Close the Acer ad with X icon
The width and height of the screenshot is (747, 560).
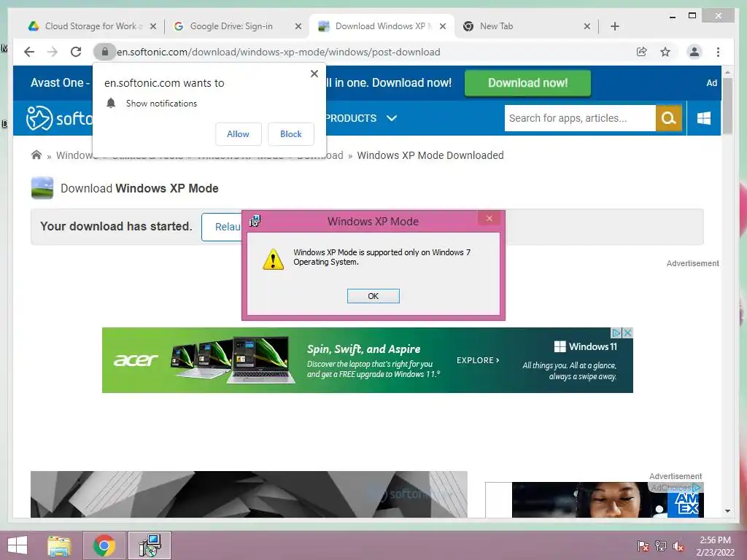628,332
